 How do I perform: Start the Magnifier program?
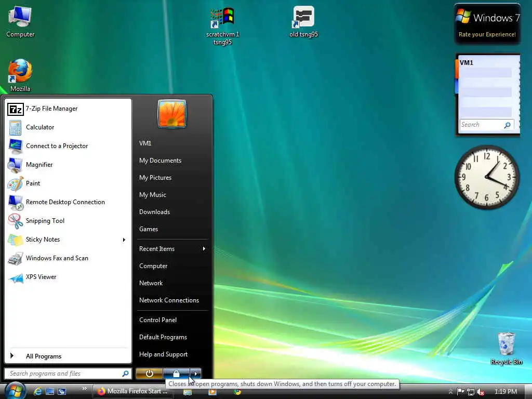click(68, 165)
